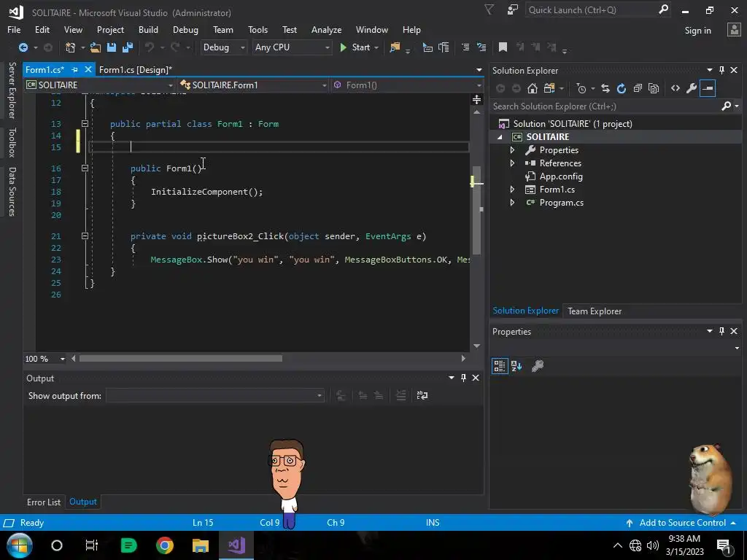Toggle word wrap in Output panel
This screenshot has width=747, height=560.
(422, 395)
